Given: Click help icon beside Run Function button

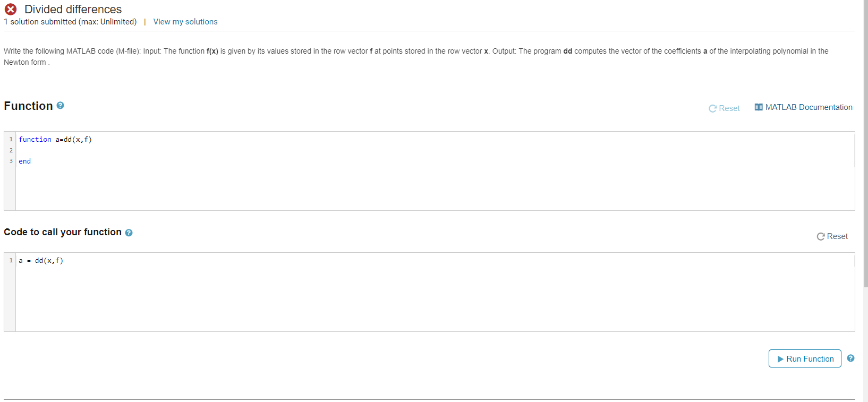Looking at the screenshot, I should point(851,358).
